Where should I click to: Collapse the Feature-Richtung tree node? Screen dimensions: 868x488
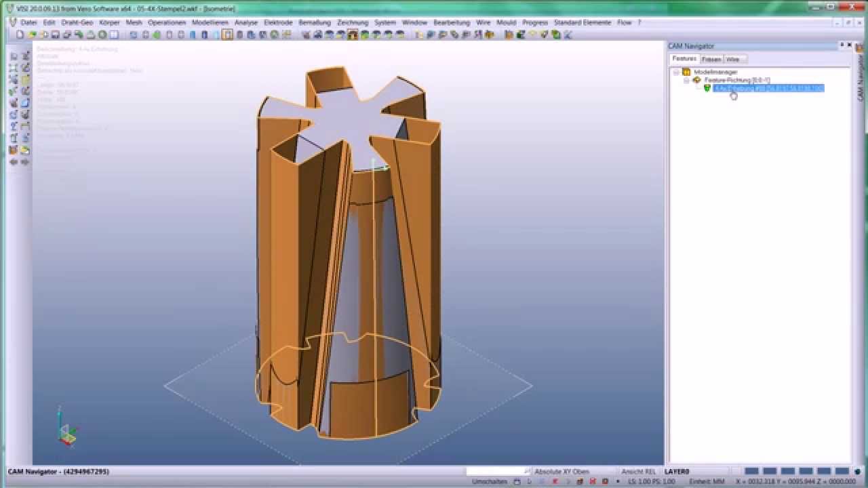[x=686, y=80]
